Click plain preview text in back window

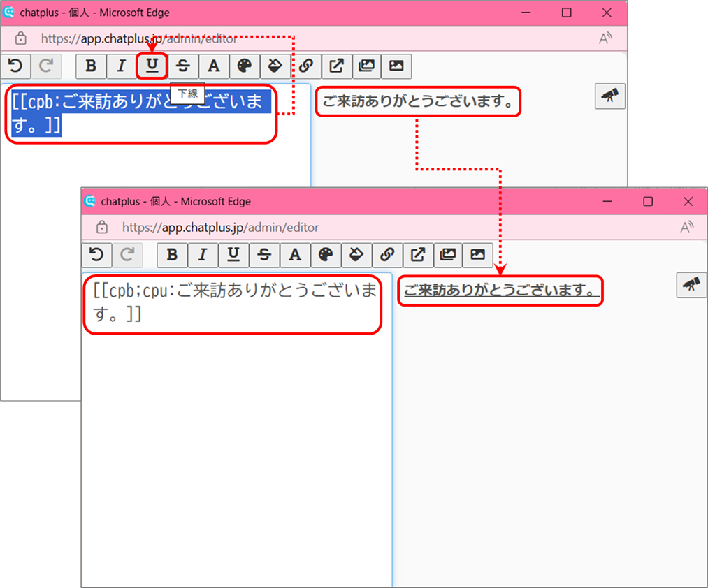click(x=418, y=101)
